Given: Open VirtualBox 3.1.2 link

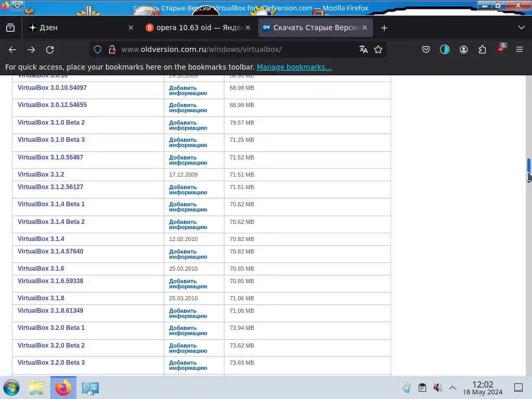Looking at the screenshot, I should point(41,175).
